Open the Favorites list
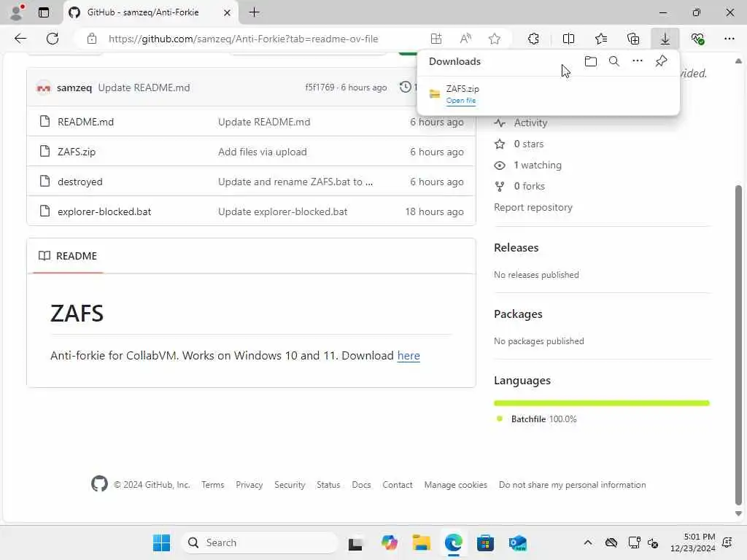This screenshot has height=560, width=747. click(601, 39)
